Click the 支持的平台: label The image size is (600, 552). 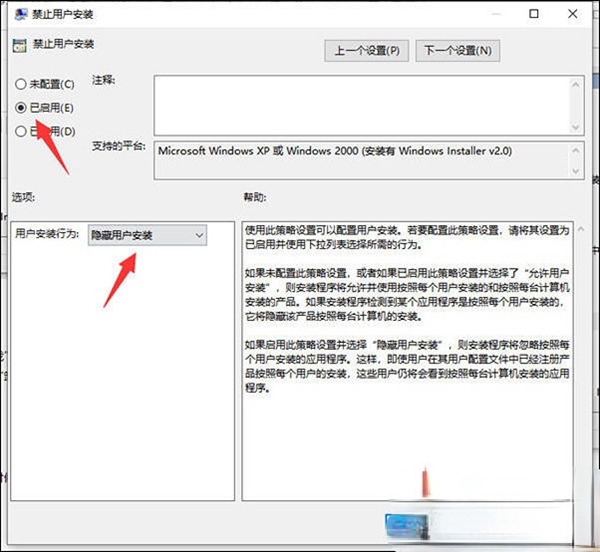tap(119, 146)
